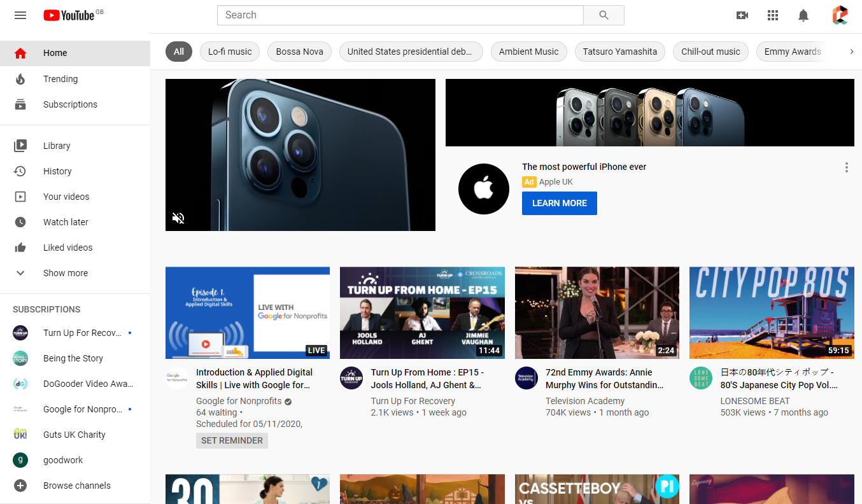The height and width of the screenshot is (504, 862).
Task: Click the '2.1K views • 1 week ago' text
Action: coord(419,412)
